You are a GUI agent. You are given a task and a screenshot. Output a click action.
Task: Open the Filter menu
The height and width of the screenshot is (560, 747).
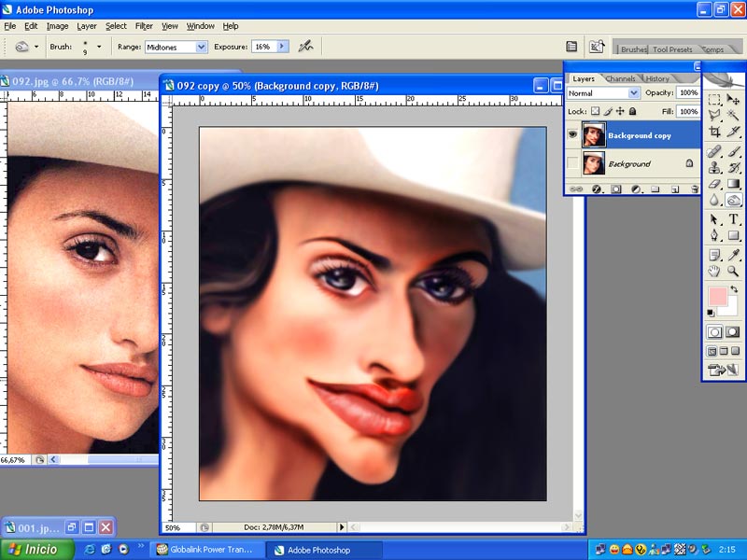[x=144, y=26]
